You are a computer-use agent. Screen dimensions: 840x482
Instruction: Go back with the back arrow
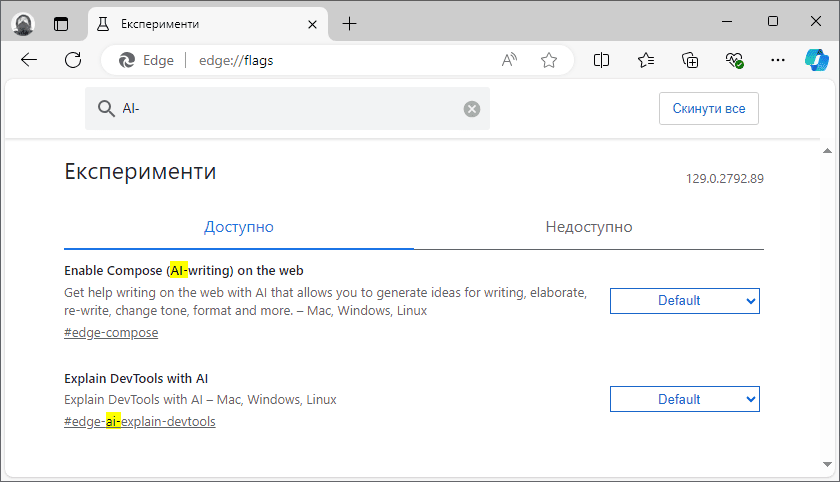(29, 60)
